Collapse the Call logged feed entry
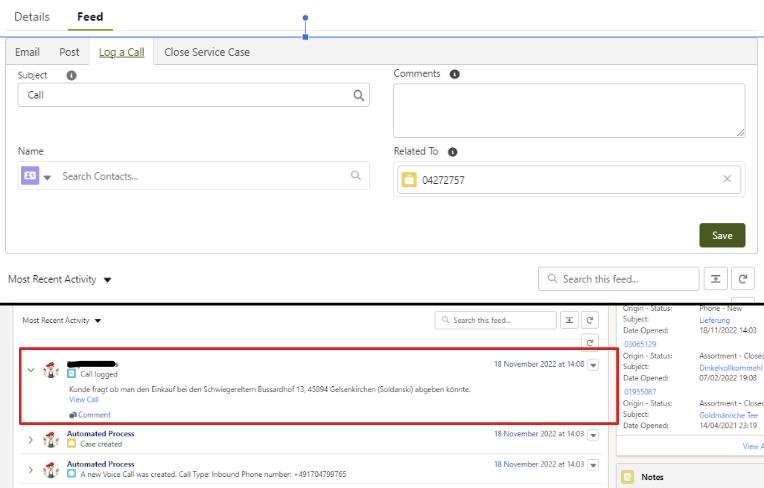The image size is (764, 488). (x=31, y=368)
